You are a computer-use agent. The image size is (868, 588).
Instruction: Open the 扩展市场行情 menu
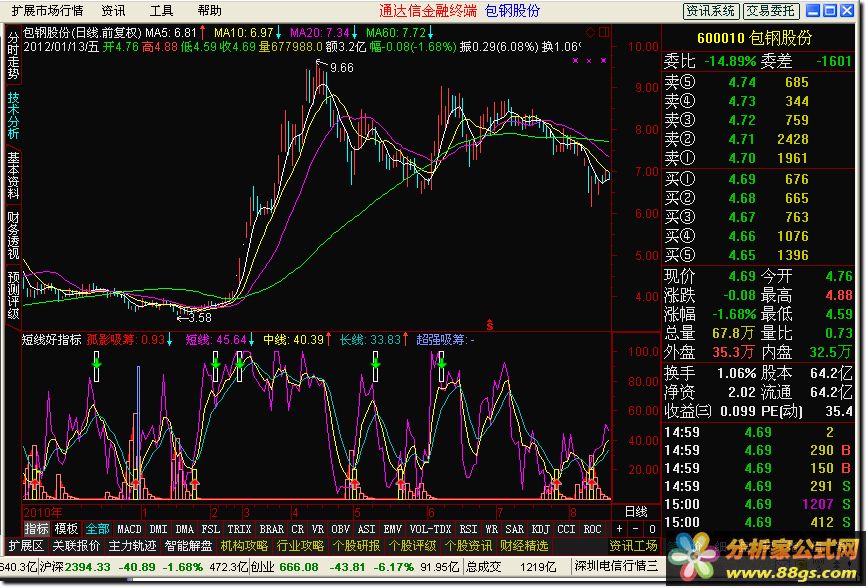tap(47, 11)
